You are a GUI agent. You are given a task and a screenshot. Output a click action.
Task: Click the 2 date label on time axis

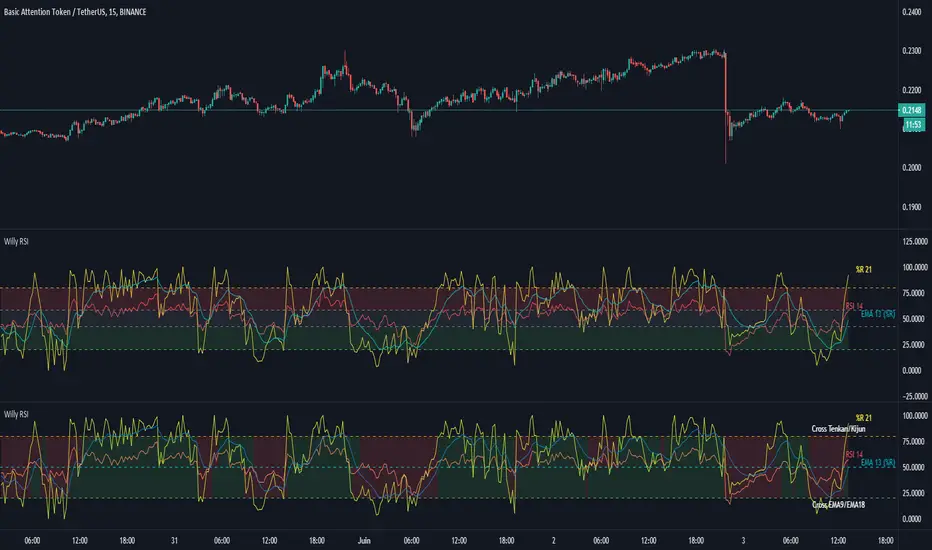(553, 540)
